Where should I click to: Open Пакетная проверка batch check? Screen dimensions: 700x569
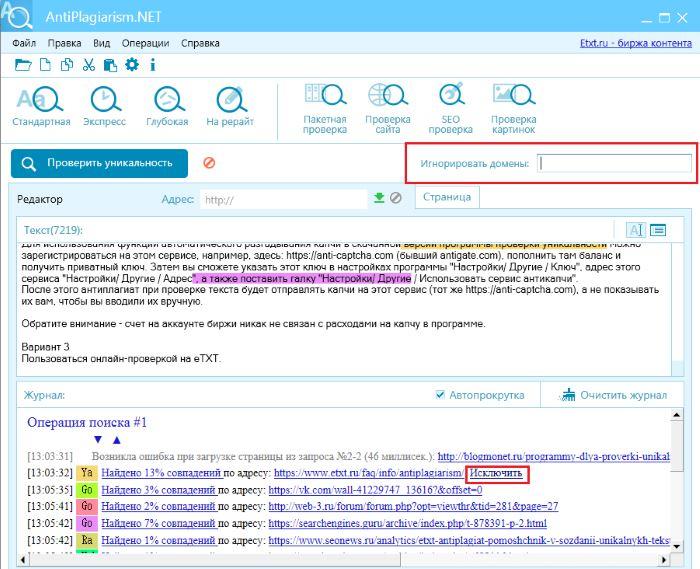(325, 109)
